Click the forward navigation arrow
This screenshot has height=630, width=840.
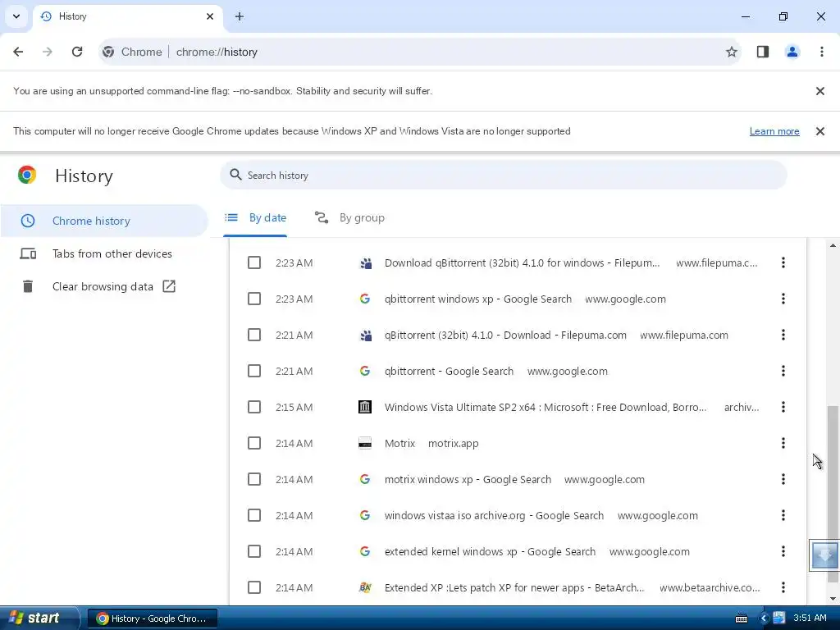(48, 52)
